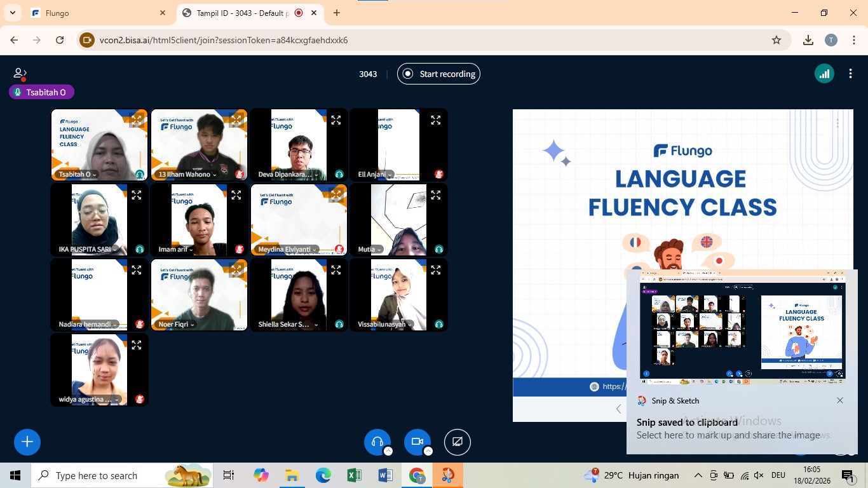Click the Chrome profile avatar T
Screen dimensions: 868x488
pos(831,40)
